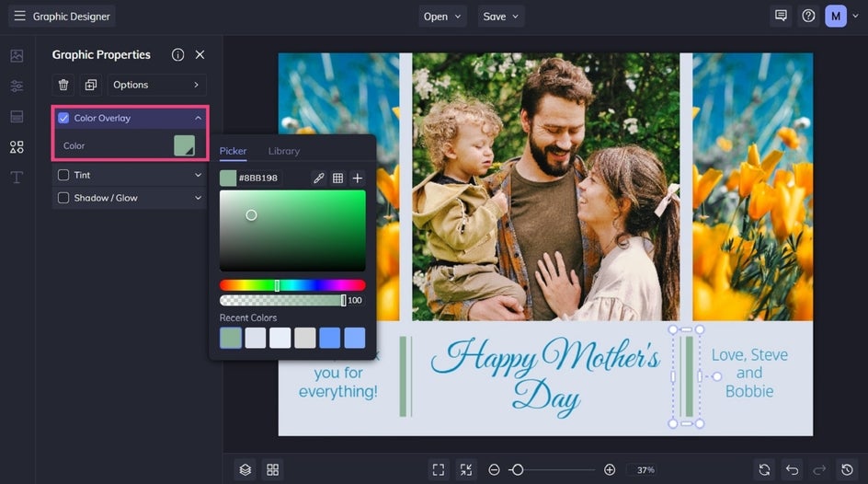This screenshot has width=868, height=484.
Task: Switch to the Library tab
Action: coord(284,151)
